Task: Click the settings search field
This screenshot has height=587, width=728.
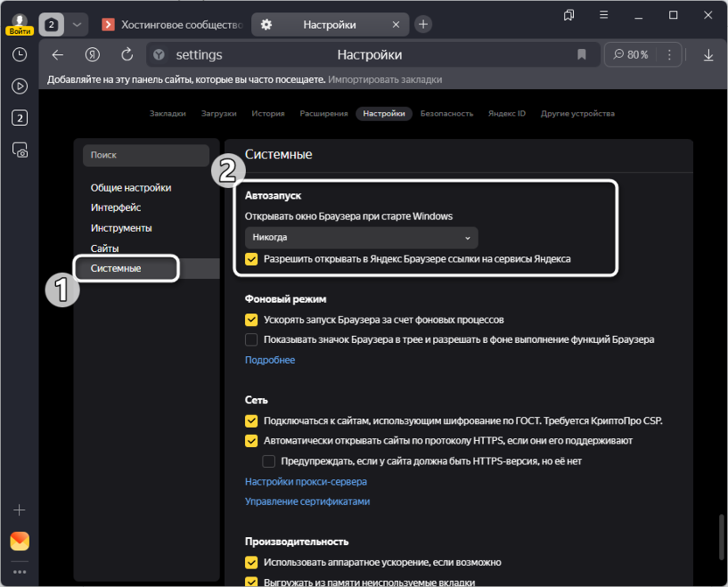Action: tap(145, 155)
